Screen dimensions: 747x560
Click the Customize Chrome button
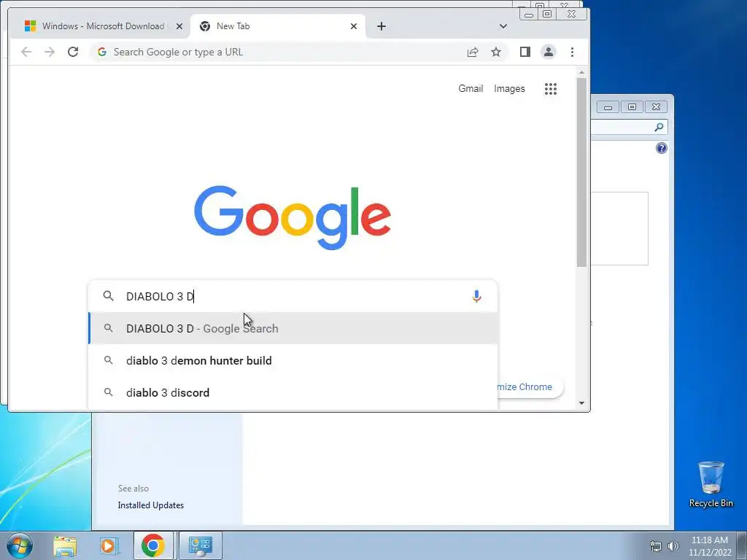click(x=530, y=386)
